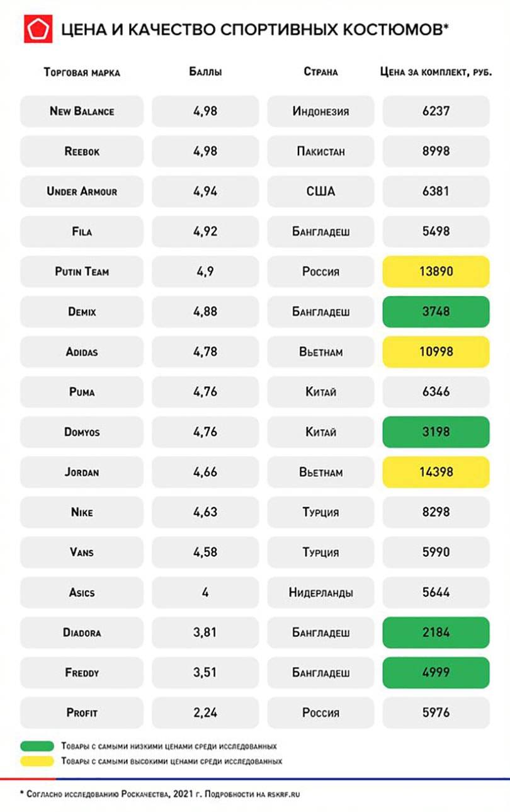Select the Profit score 2,24 cell

[205, 712]
